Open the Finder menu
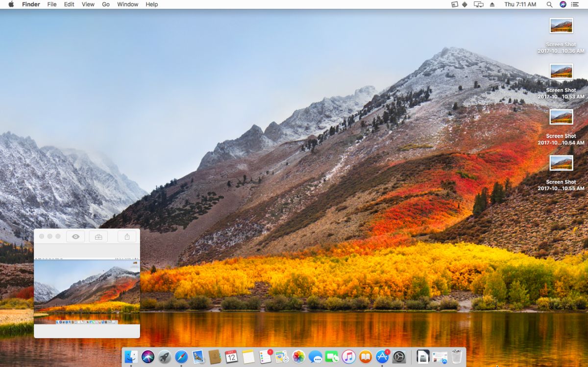 pos(31,4)
